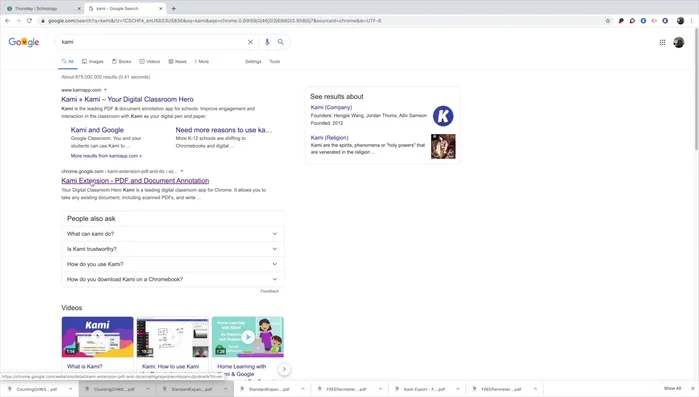
Task: Open dropdown arrow next to chrome.google.com result
Action: coord(182,171)
